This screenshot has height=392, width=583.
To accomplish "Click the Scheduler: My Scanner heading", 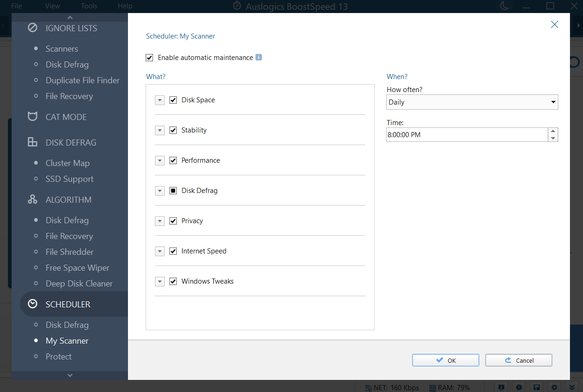I will pos(181,36).
